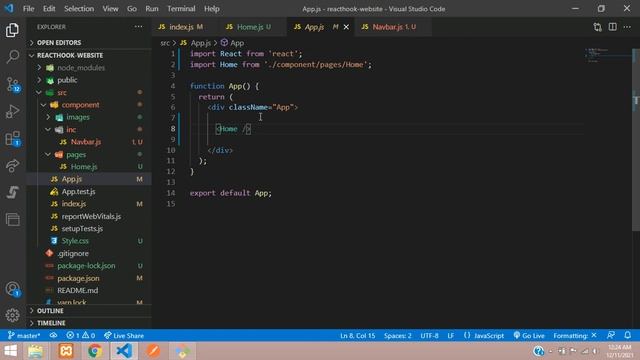Click the editor vertical scrollbar
Viewport: 640px width, 360px height.
click(636, 139)
